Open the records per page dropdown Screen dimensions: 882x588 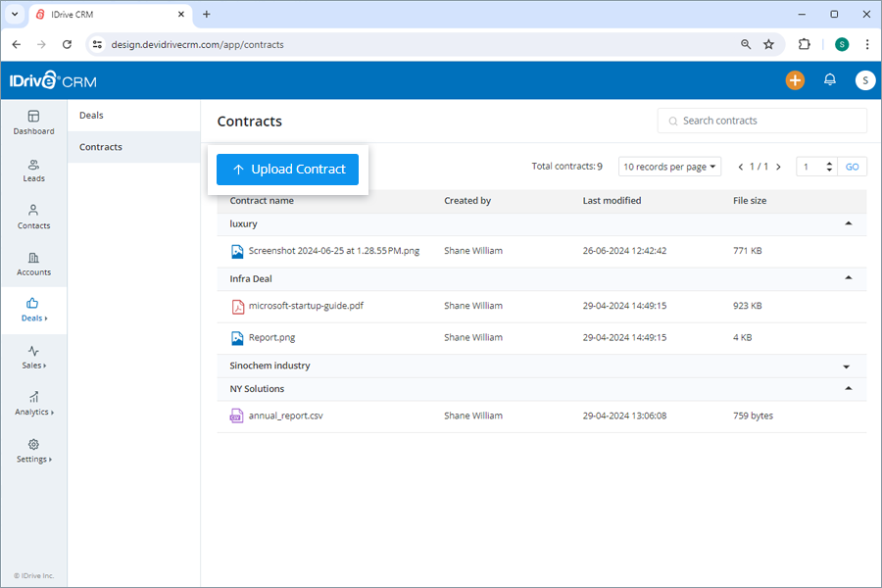tap(669, 166)
